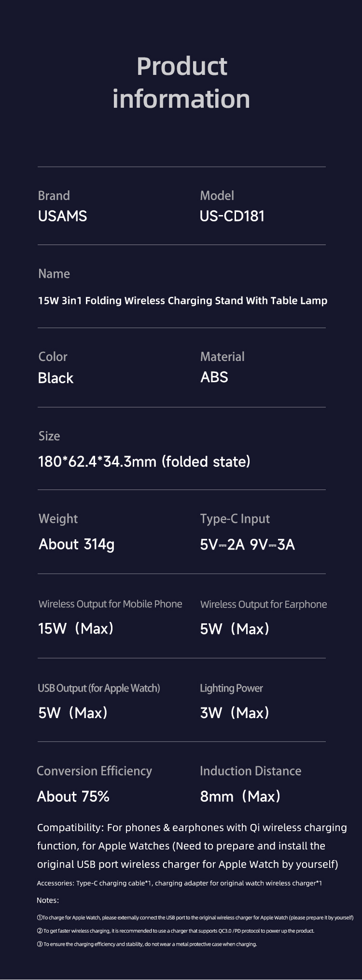Select the 8mm (Max) induction distance value
The image size is (362, 980).
coord(240,796)
